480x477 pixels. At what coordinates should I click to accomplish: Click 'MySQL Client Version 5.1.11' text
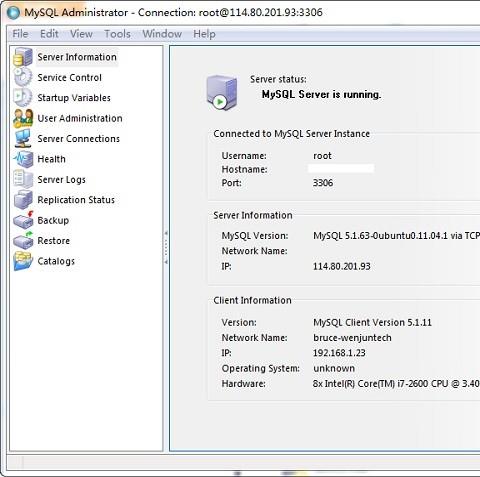pyautogui.click(x=372, y=323)
